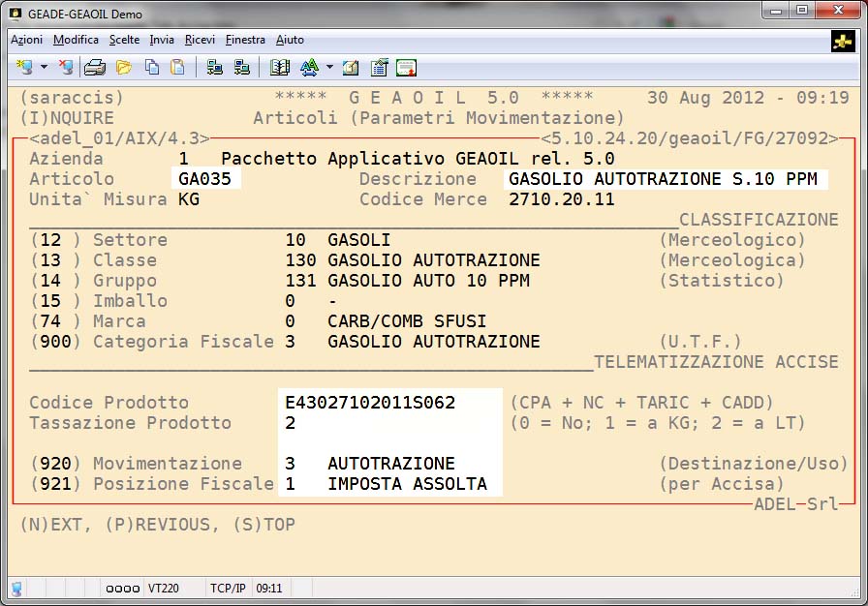Screen dimensions: 868x606
Task: Click the disconnect session icon with red X
Action: 65,68
